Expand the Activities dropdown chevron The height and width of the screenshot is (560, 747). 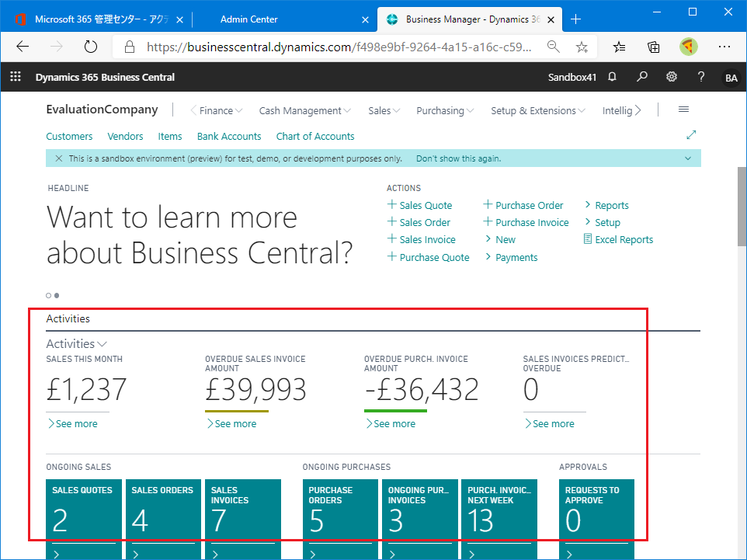[102, 343]
